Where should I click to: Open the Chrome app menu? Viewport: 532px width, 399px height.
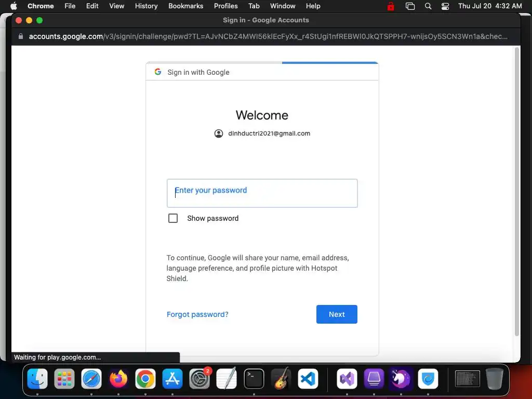[x=41, y=6]
